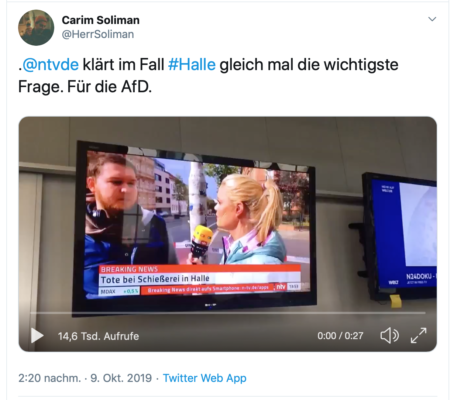The image size is (457, 400).
Task: Click the Breaking News banner in video
Action: click(200, 278)
